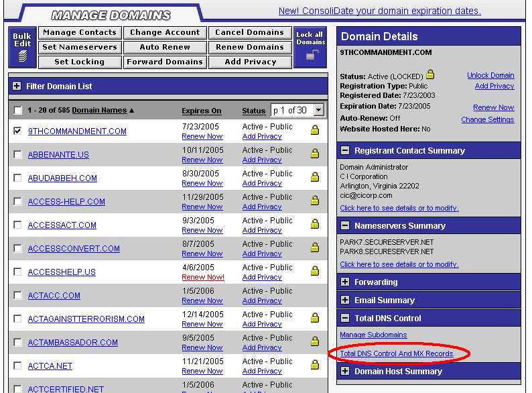Expand the Filter Domain List section
Viewport: 532px width, 393px height.
[17, 87]
